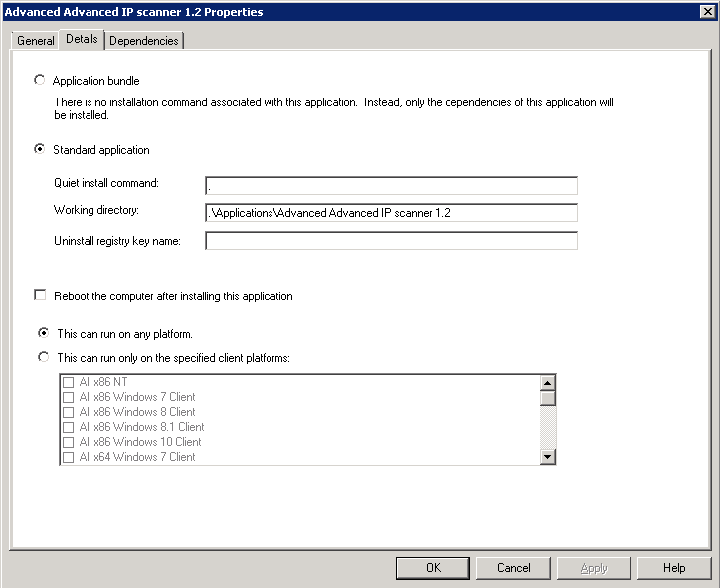This screenshot has width=720, height=588.
Task: Check All x86 Windows 10 Client
Action: [68, 442]
